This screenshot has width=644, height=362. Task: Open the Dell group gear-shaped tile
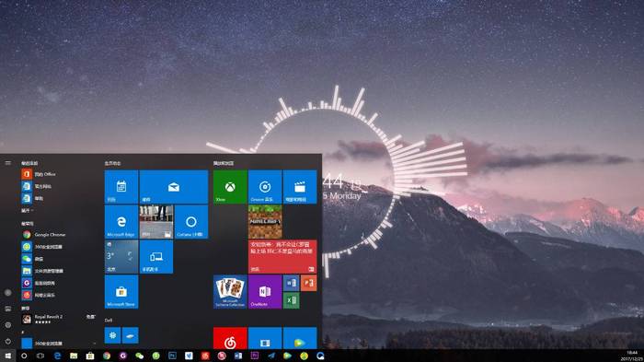click(x=112, y=335)
